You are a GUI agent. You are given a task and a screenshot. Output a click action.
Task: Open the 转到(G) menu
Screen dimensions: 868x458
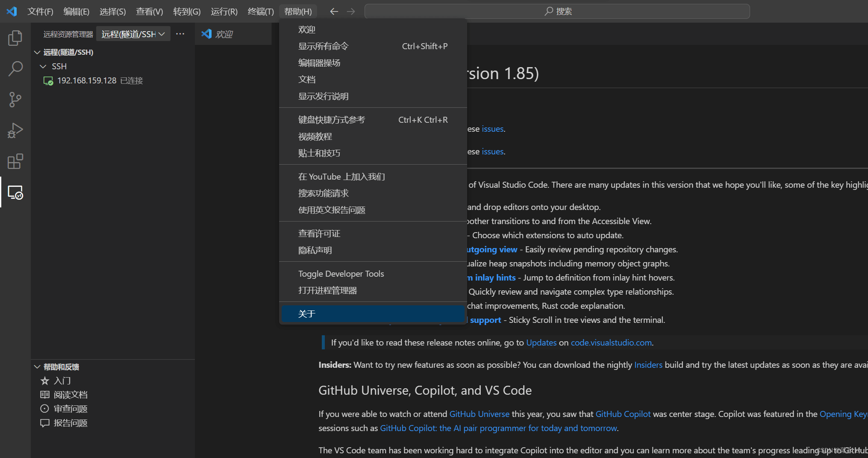pyautogui.click(x=187, y=12)
